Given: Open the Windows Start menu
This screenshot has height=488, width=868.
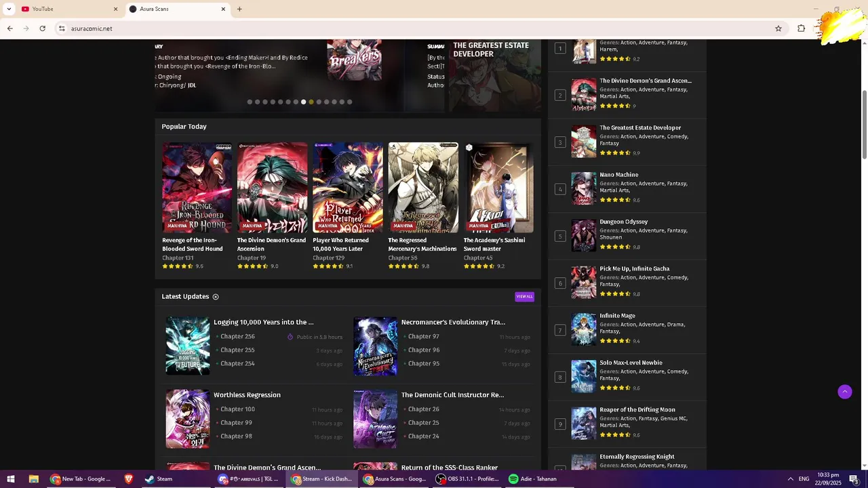Looking at the screenshot, I should [x=11, y=479].
